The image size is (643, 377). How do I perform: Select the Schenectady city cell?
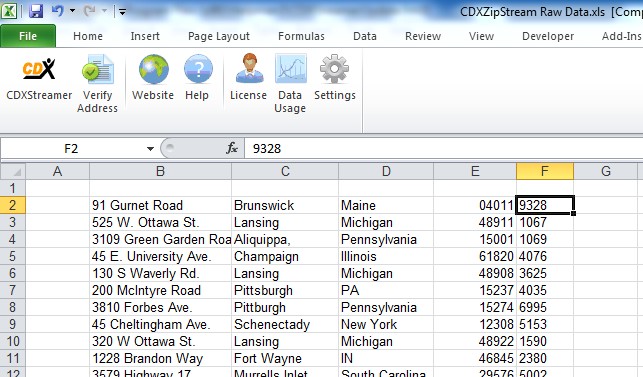pyautogui.click(x=285, y=324)
